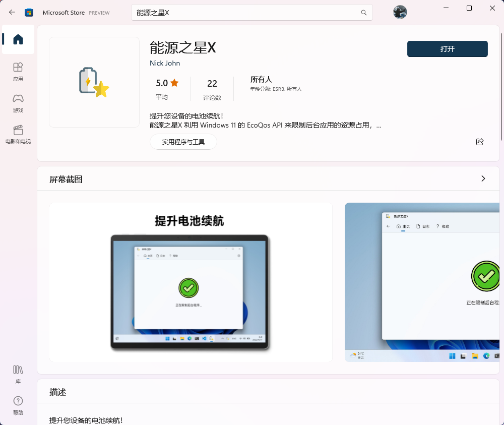Image resolution: width=504 pixels, height=425 pixels.
Task: Open publisher Nick John link
Action: (165, 63)
